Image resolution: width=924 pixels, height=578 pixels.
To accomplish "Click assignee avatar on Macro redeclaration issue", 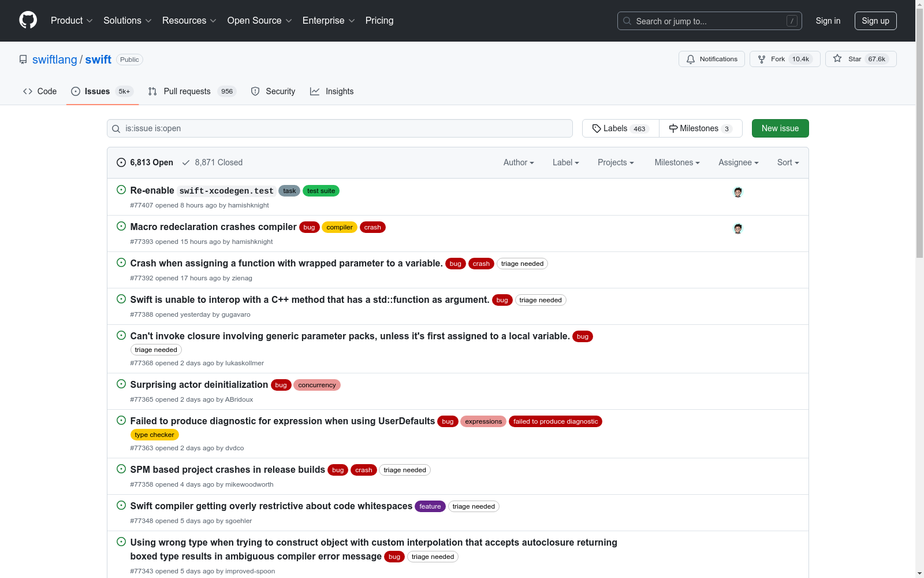I will [737, 228].
